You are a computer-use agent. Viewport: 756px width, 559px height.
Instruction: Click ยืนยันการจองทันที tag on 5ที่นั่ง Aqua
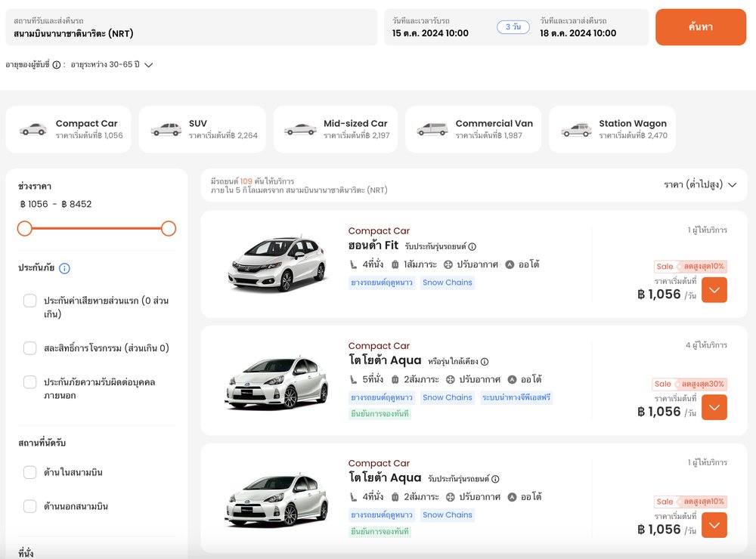pyautogui.click(x=380, y=413)
